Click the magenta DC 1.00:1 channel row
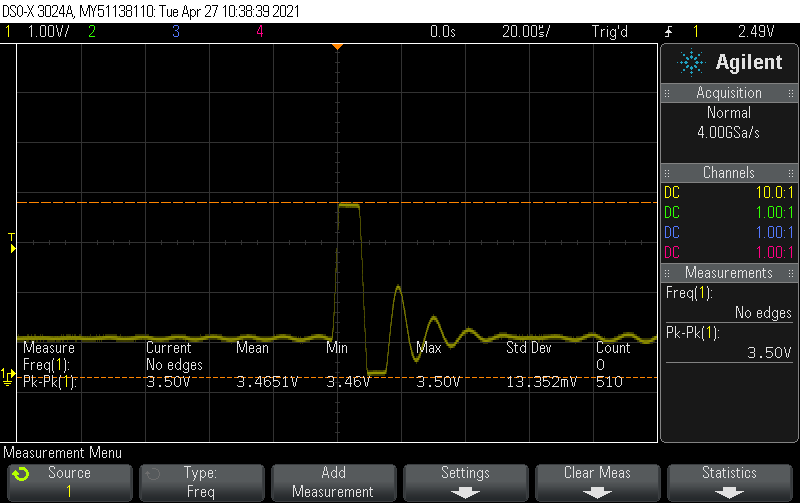This screenshot has height=503, width=800. 729,252
